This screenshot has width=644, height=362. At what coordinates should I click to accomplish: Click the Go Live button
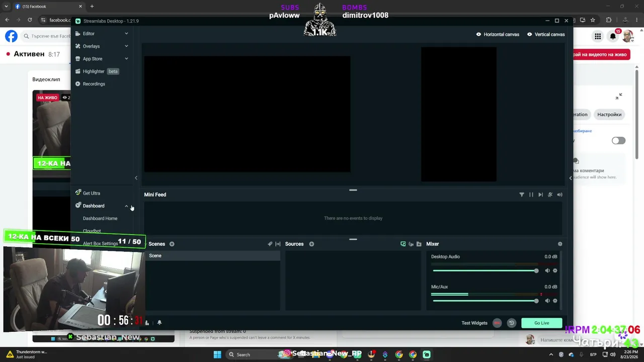(541, 323)
